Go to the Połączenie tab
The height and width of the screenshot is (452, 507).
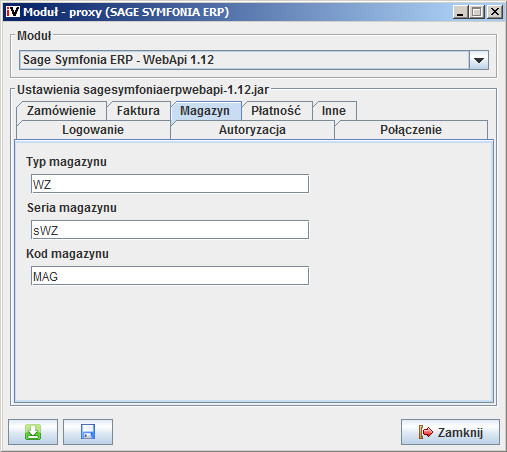411,130
